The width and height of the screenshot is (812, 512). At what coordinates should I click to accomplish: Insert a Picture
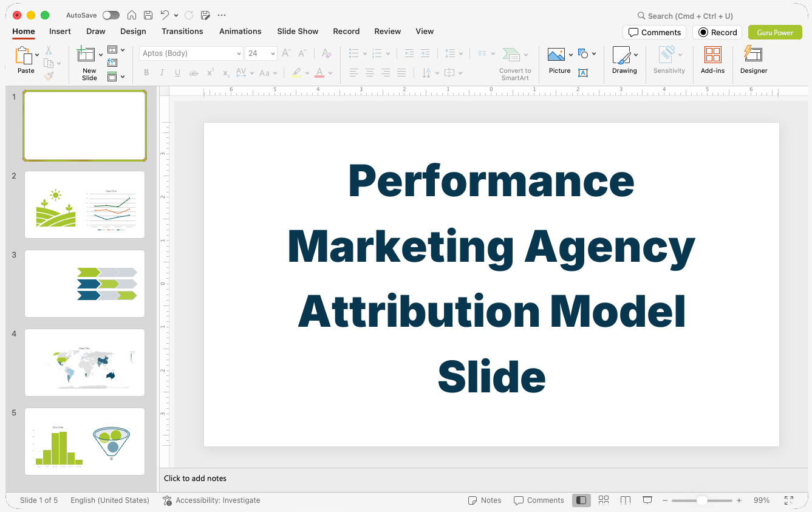click(559, 61)
